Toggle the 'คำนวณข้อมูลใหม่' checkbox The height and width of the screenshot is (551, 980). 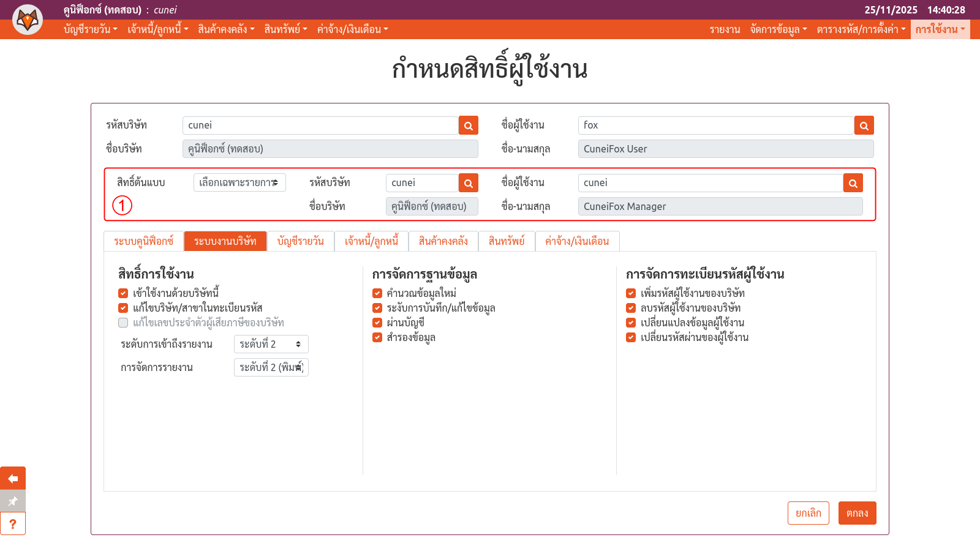[x=377, y=293]
